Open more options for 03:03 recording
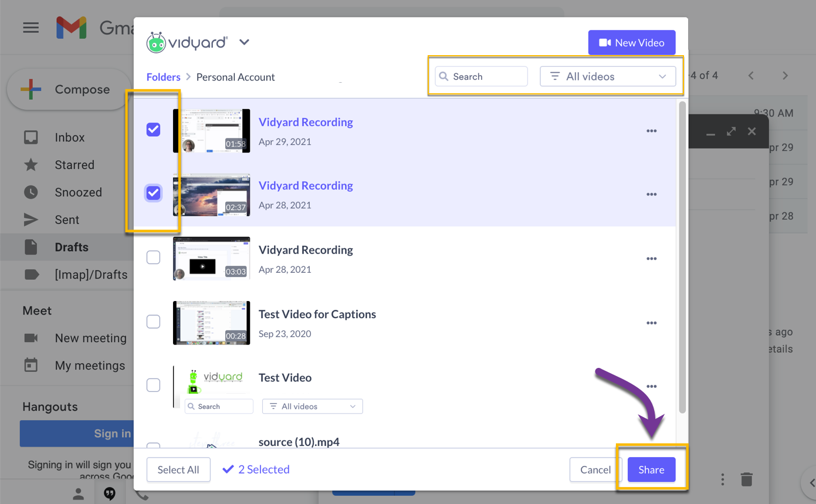The height and width of the screenshot is (504, 816). click(651, 259)
